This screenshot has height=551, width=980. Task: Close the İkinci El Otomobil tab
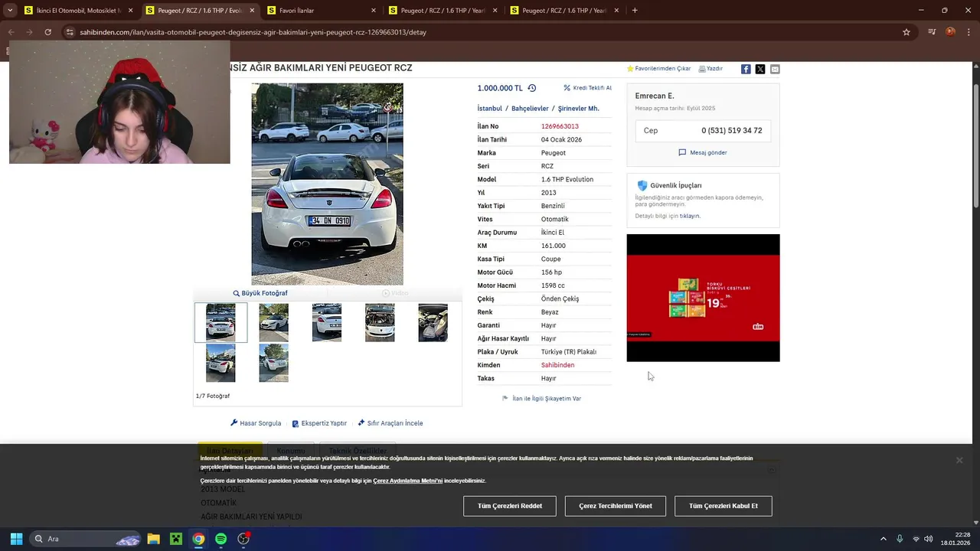pos(130,11)
